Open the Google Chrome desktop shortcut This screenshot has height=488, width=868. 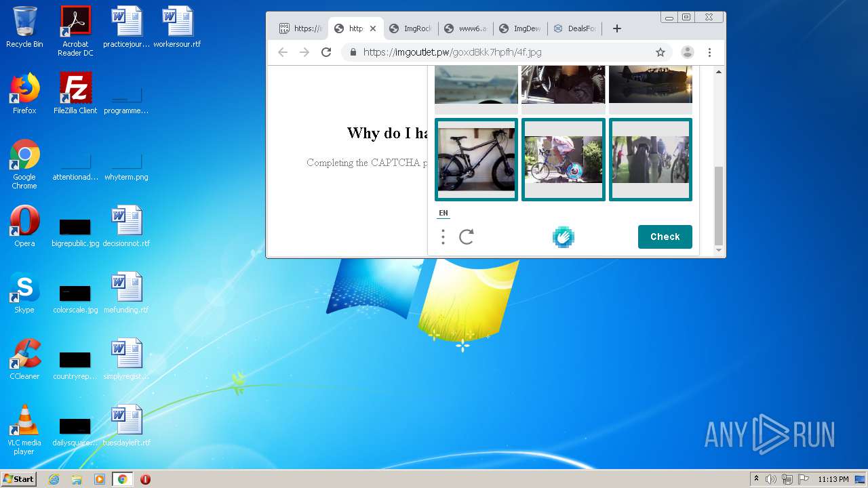coord(24,164)
